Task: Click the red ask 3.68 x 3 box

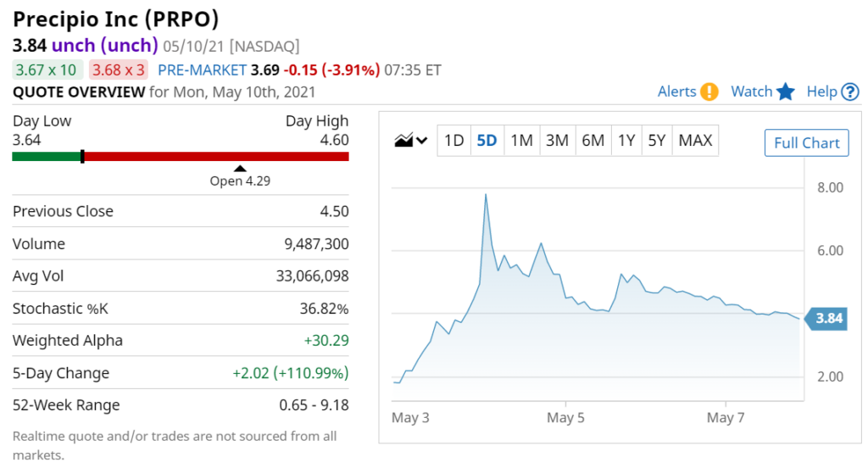Action: pos(119,70)
